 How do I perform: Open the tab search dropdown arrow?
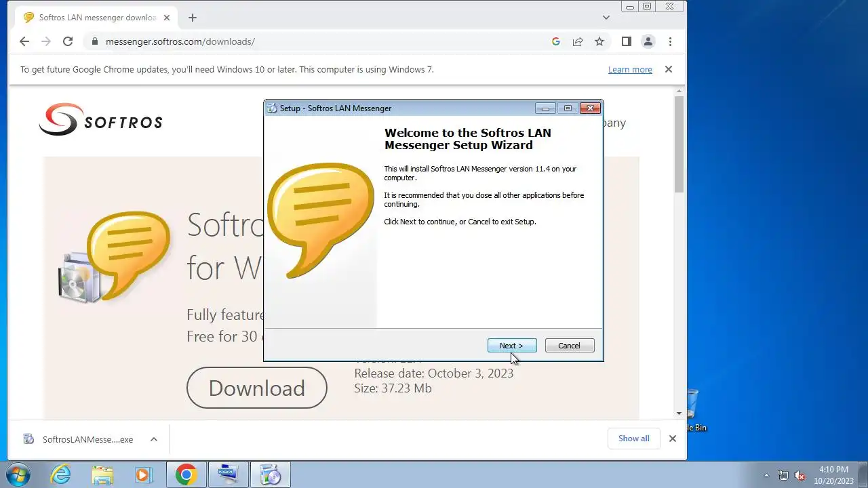pyautogui.click(x=606, y=18)
